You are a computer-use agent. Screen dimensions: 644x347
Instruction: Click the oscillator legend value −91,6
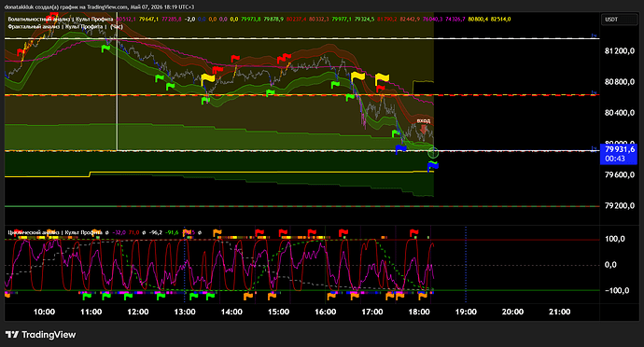pos(172,232)
